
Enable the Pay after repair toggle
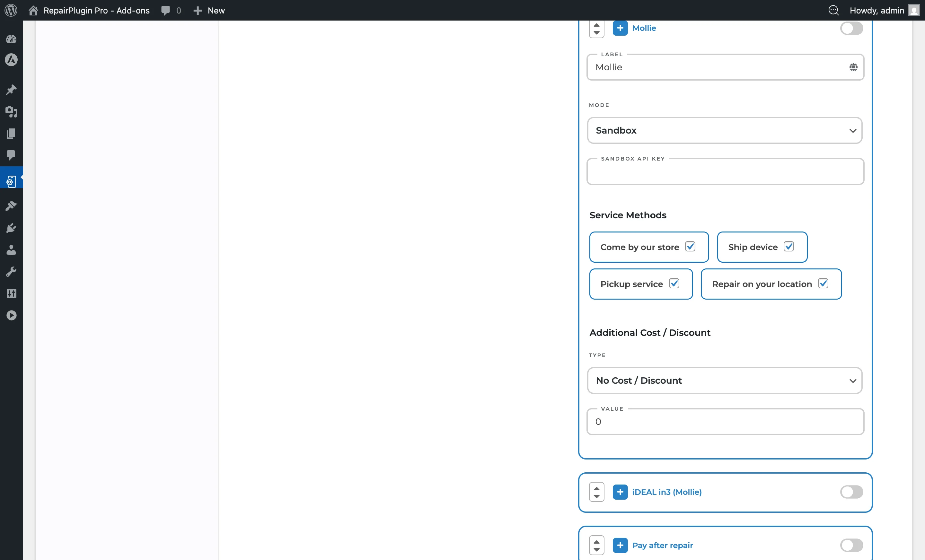click(x=851, y=545)
